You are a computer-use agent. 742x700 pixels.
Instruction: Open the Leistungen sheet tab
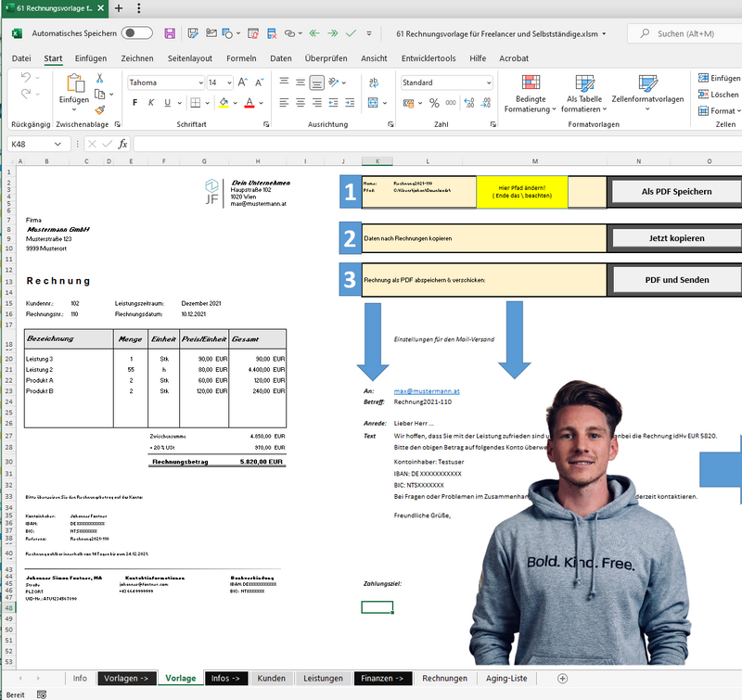323,679
